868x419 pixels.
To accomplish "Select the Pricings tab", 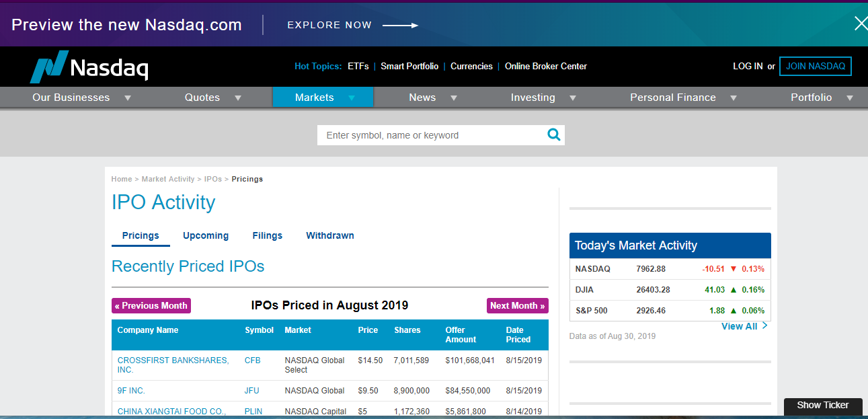I will pyautogui.click(x=141, y=235).
